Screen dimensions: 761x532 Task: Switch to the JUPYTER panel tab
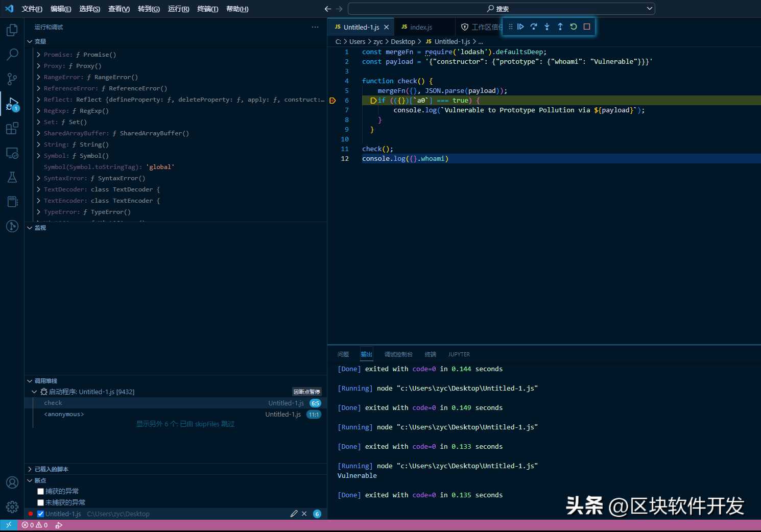(x=459, y=354)
